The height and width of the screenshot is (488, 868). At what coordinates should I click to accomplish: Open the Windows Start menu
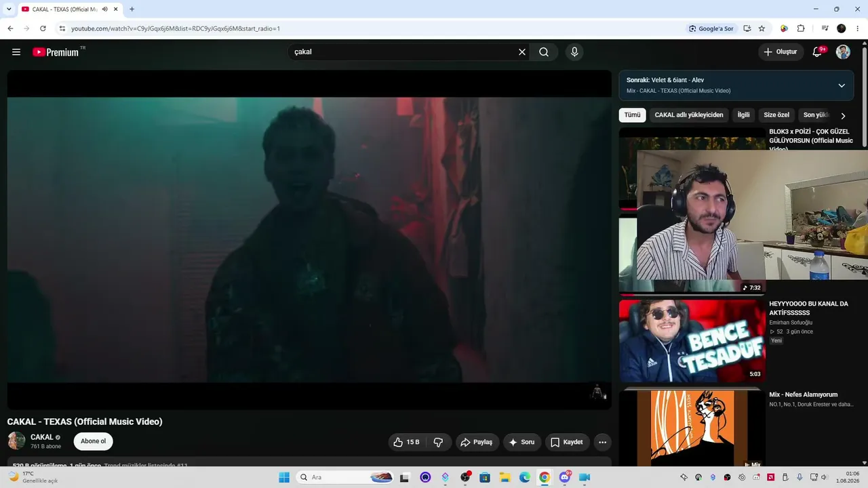(x=284, y=477)
